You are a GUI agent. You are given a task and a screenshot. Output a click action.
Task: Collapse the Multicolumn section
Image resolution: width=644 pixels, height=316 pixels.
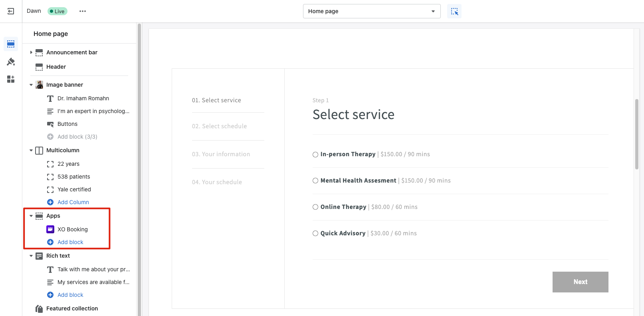[31, 151]
